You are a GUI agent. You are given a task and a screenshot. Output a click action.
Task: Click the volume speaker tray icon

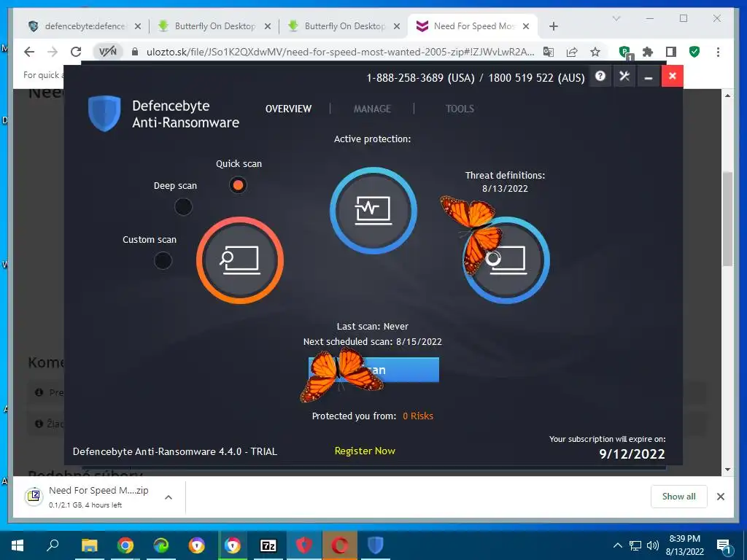point(653,545)
